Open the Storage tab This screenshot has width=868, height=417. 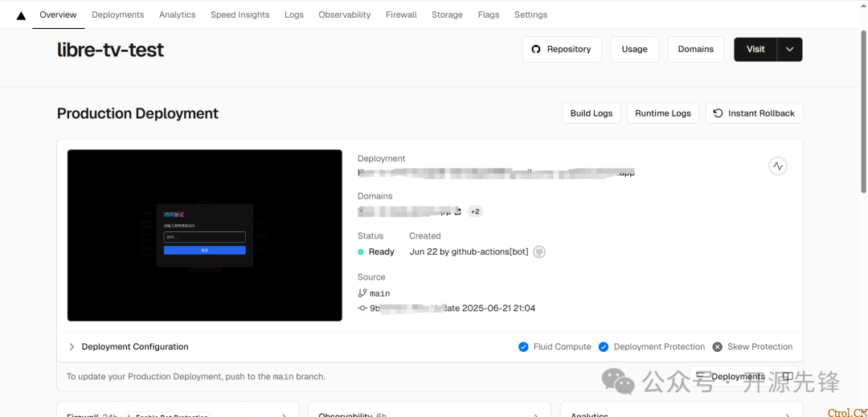coord(448,15)
